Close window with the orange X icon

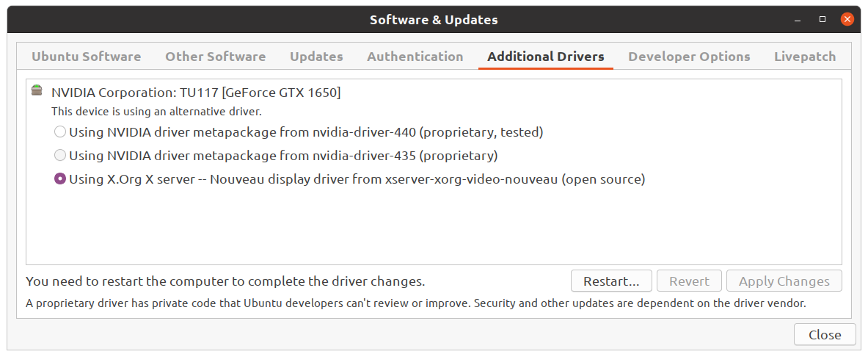(847, 19)
